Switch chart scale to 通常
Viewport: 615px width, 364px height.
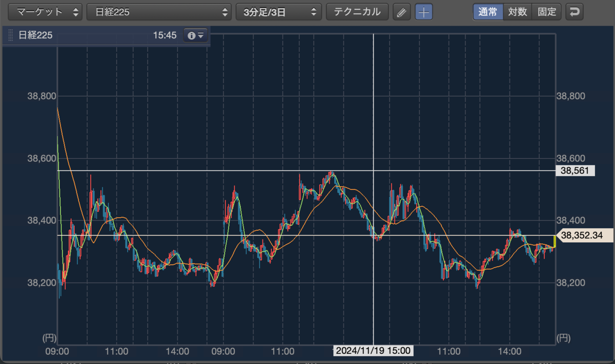487,12
